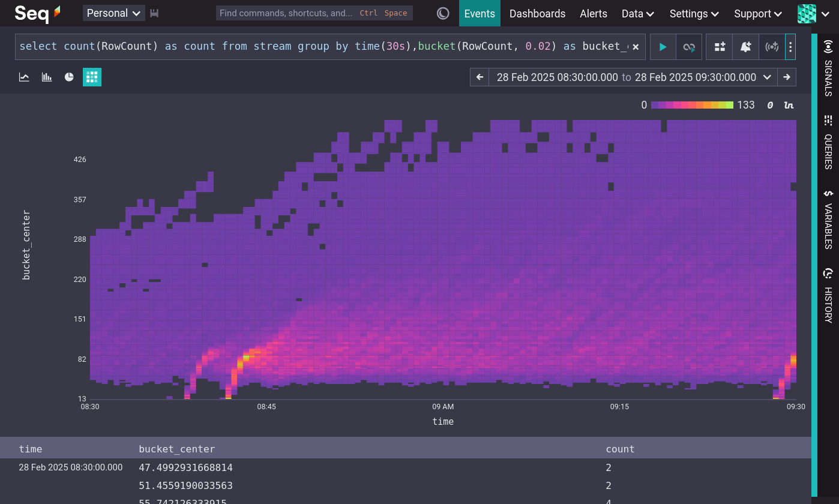The height and width of the screenshot is (504, 839).
Task: Click the create signal broadcast icon
Action: [772, 47]
